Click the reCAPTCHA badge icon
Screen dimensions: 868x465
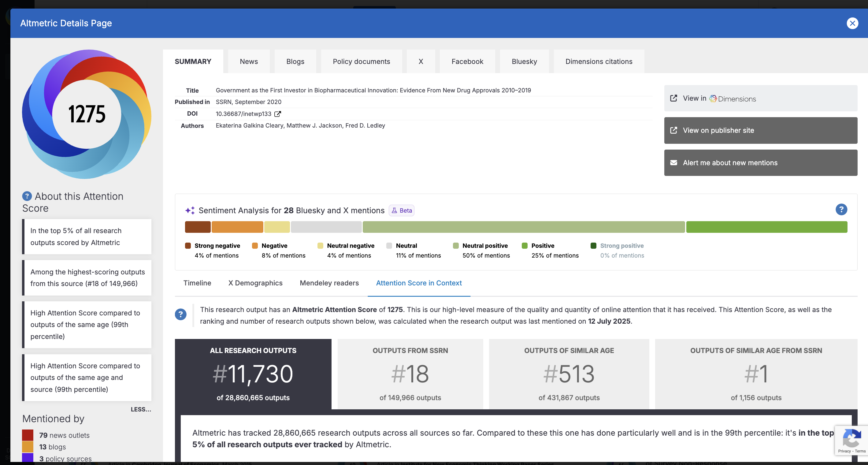(851, 438)
